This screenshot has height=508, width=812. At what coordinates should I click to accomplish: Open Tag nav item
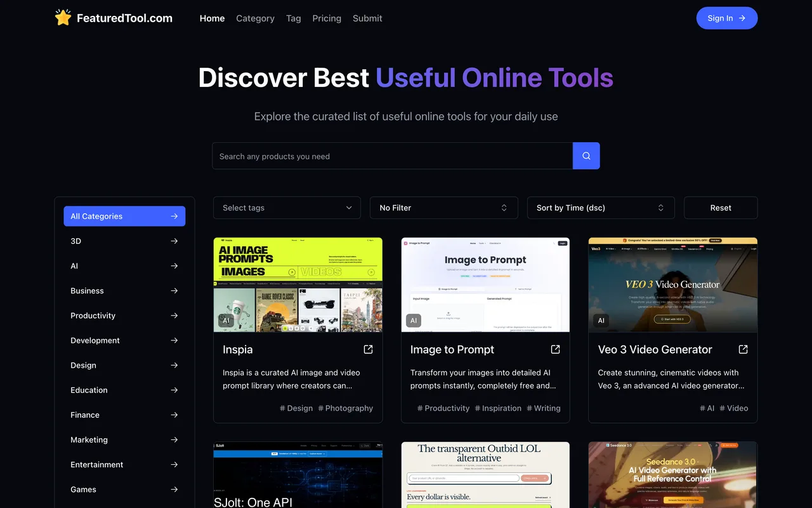click(294, 18)
